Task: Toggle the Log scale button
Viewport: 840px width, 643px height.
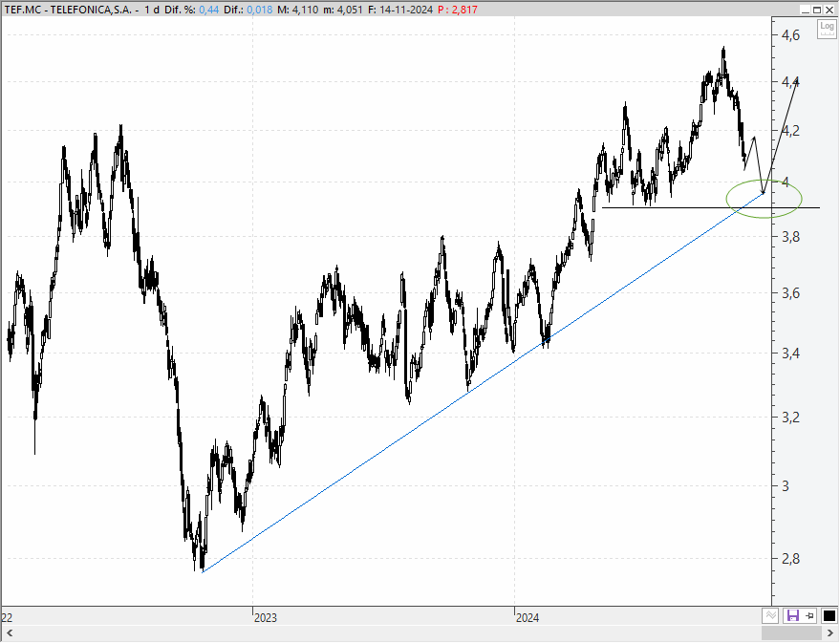Action: pos(827,29)
